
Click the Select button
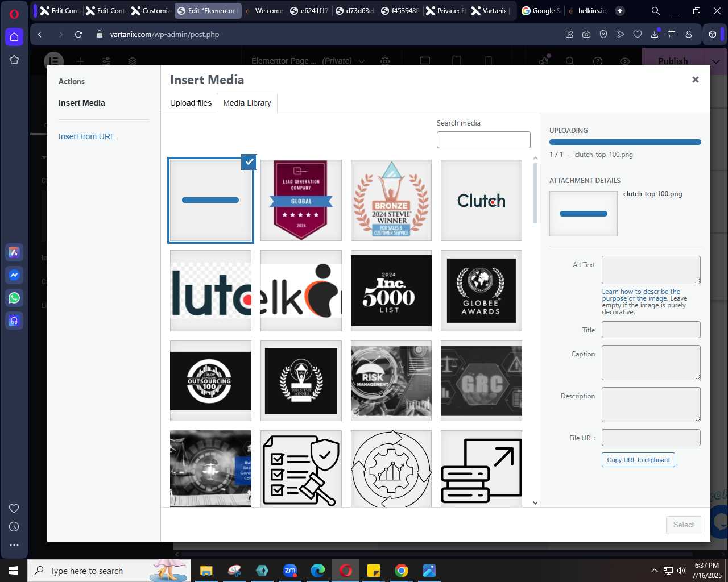684,525
